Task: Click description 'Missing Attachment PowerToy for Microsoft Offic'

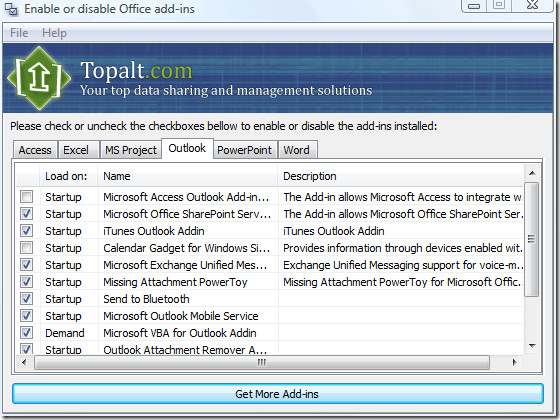Action: click(403, 282)
